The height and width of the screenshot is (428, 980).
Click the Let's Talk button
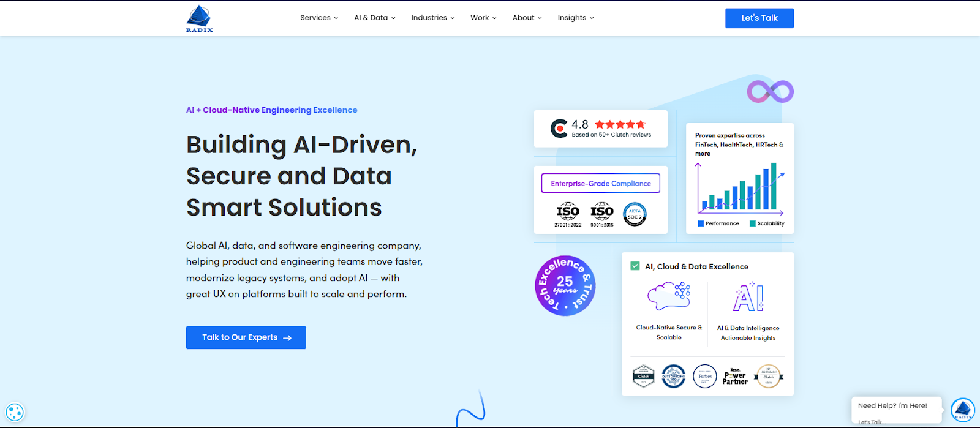[759, 18]
